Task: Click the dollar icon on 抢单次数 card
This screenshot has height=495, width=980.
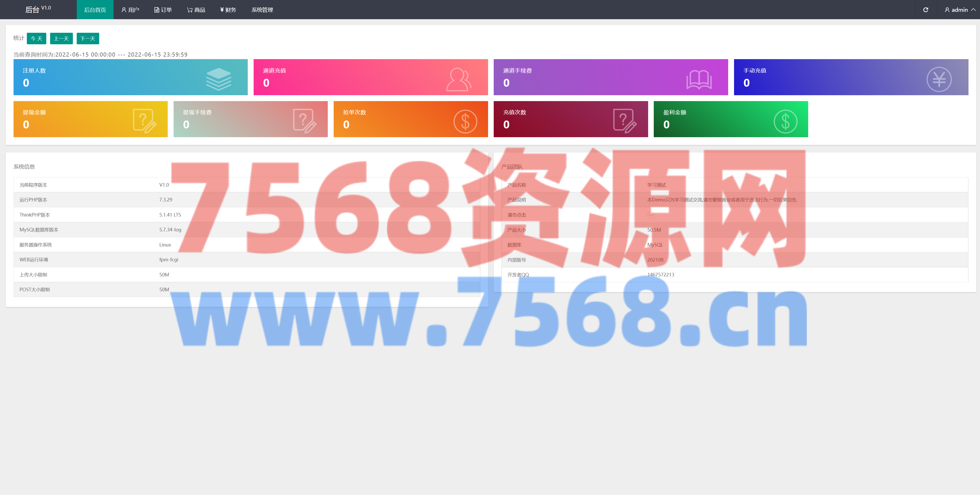Action: (x=465, y=122)
